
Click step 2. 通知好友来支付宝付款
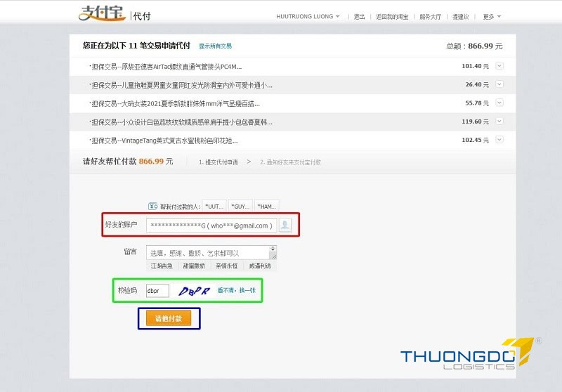point(290,162)
